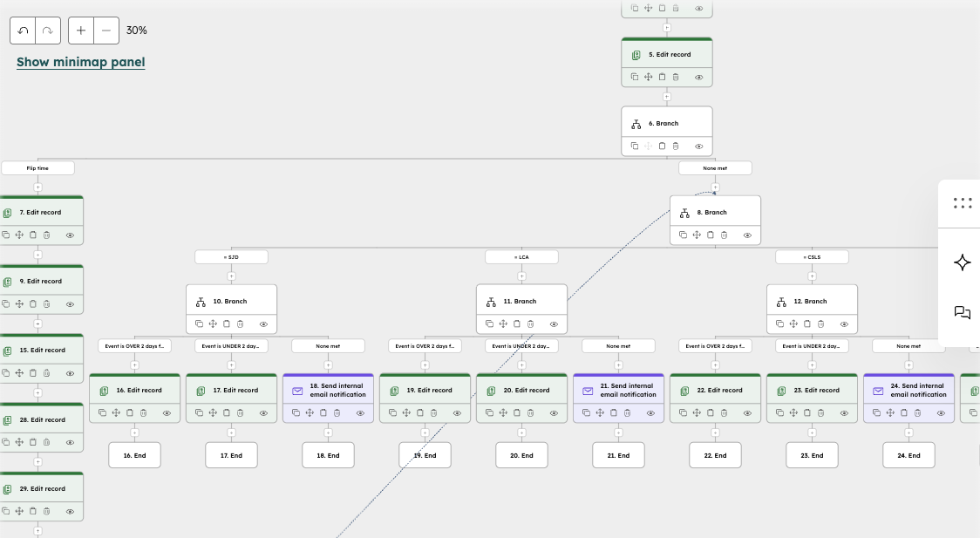Delete the "10. Branch" step

[241, 323]
